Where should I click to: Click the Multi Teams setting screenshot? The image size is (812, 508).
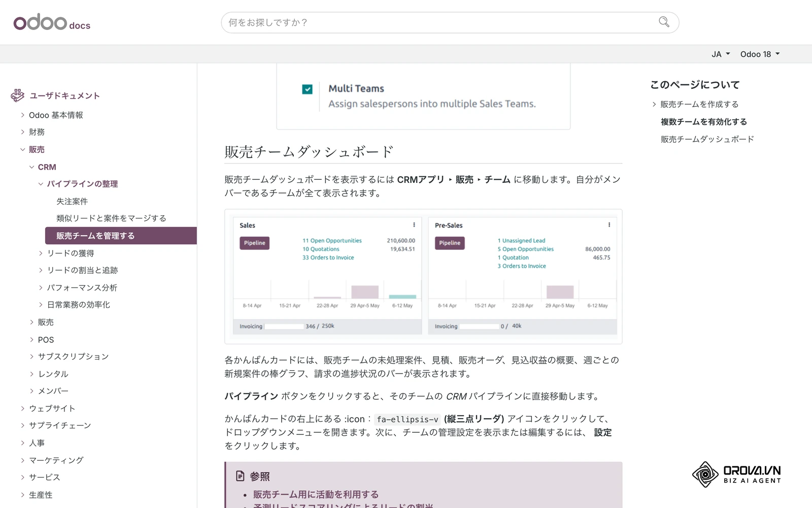click(x=423, y=97)
